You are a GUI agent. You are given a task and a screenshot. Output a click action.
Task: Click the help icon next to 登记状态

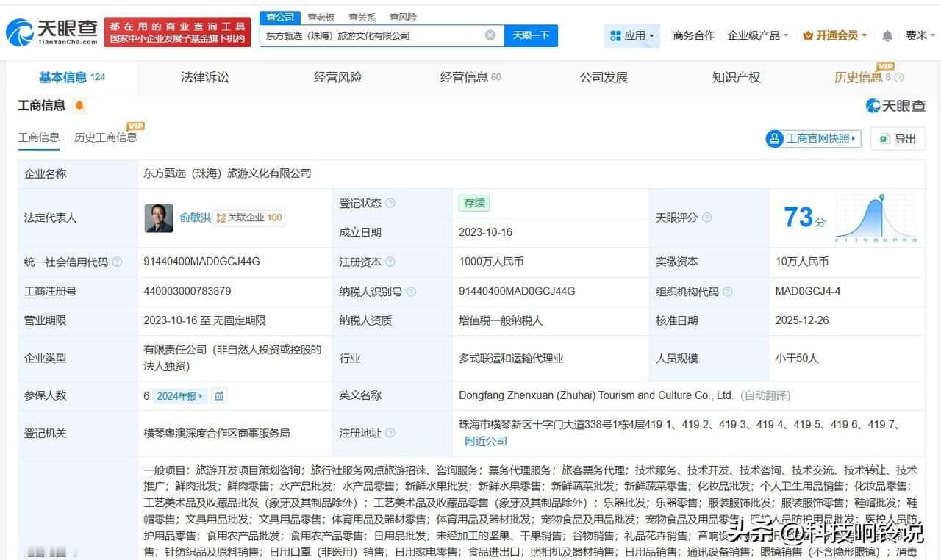point(390,204)
